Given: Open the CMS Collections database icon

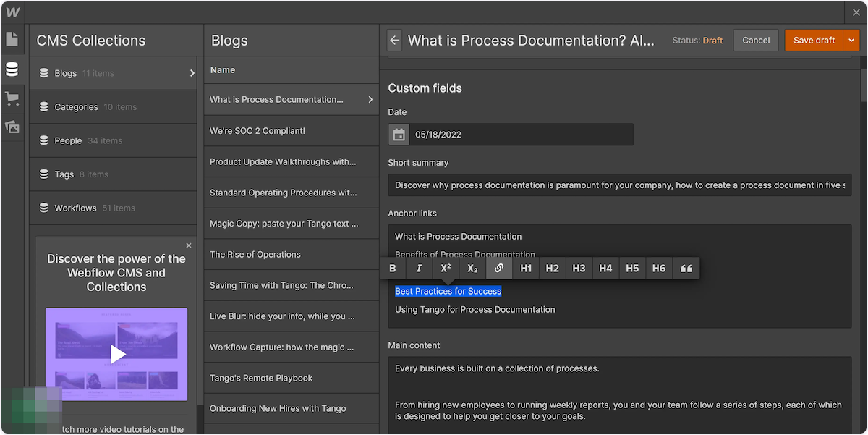Looking at the screenshot, I should click(12, 69).
